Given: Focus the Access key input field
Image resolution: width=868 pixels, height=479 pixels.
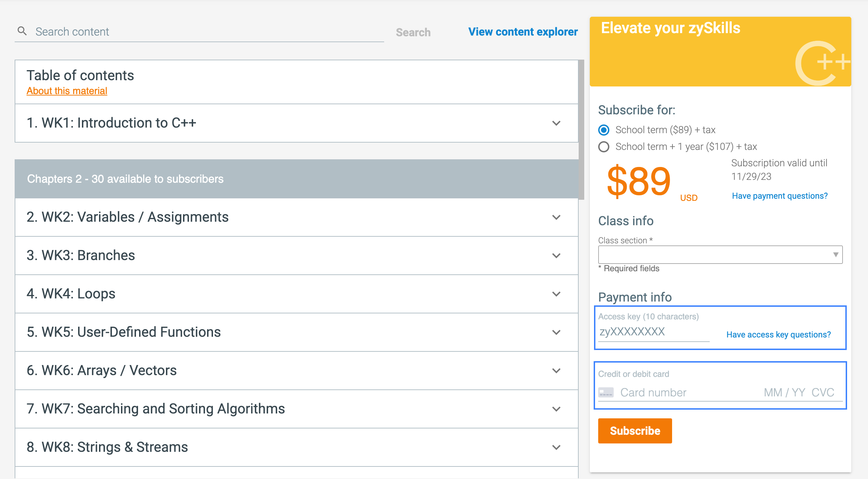Looking at the screenshot, I should coord(654,332).
